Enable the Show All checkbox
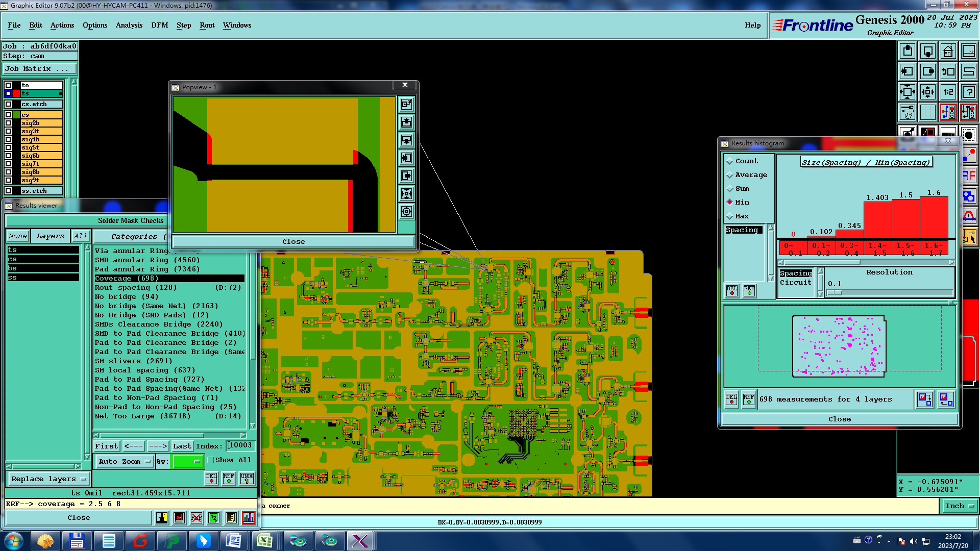 coord(211,460)
